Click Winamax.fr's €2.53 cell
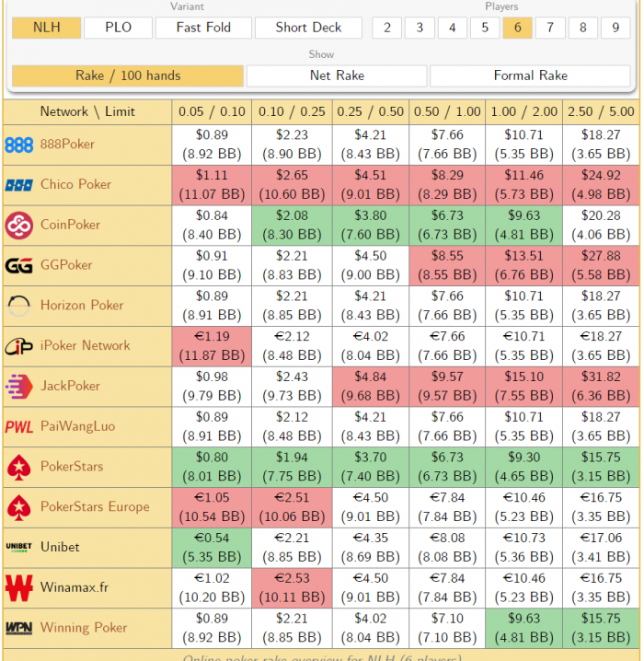 (292, 588)
